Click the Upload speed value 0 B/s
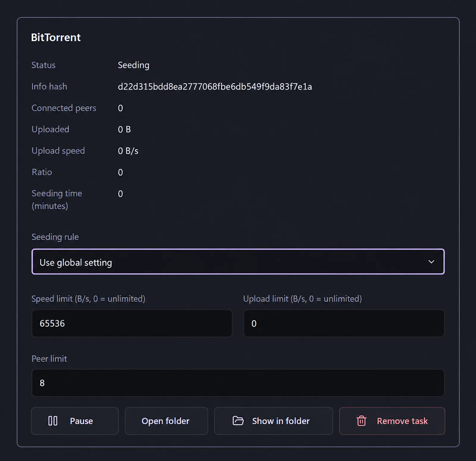The width and height of the screenshot is (476, 461). coord(128,151)
